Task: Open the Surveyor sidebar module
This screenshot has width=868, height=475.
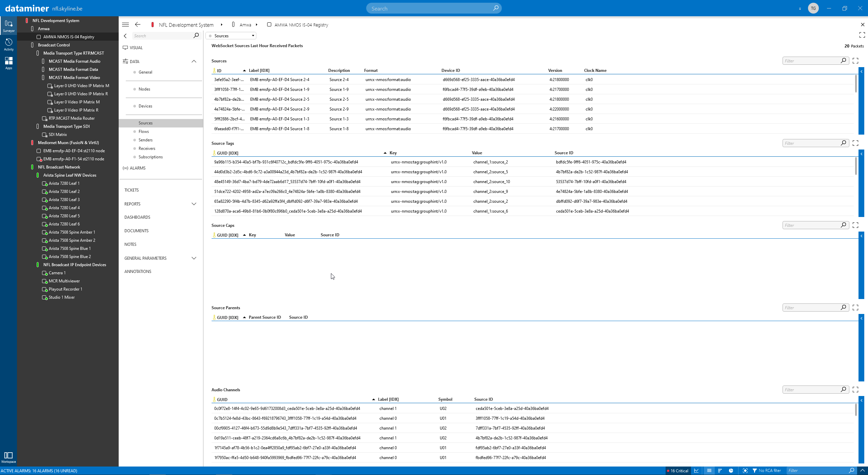Action: tap(8, 26)
